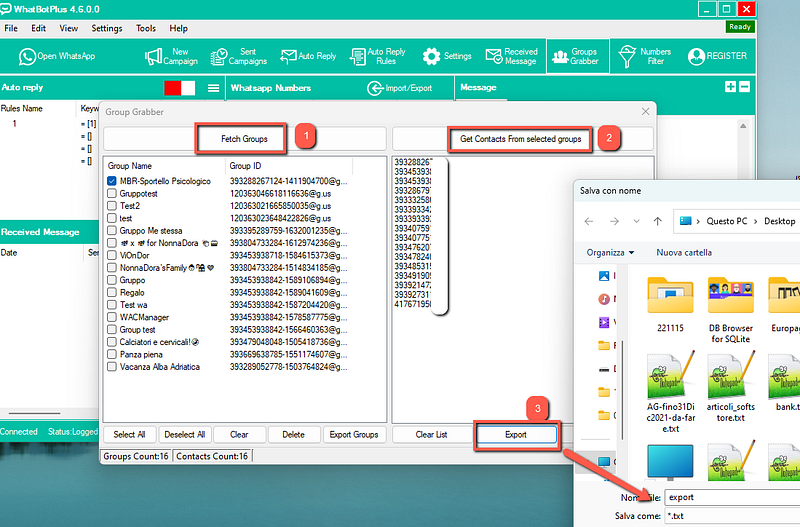This screenshot has height=527, width=800.
Task: Click the Import/Export arrow icon
Action: click(375, 88)
